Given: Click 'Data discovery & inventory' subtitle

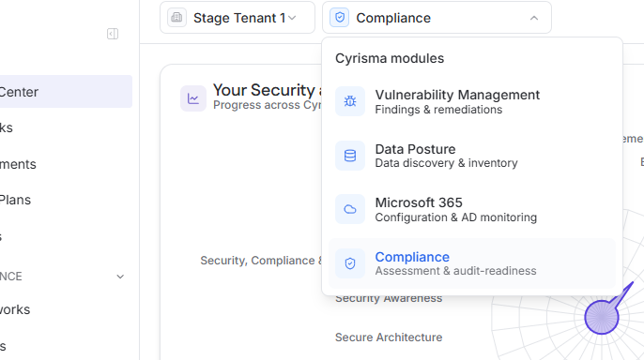Looking at the screenshot, I should tap(446, 163).
